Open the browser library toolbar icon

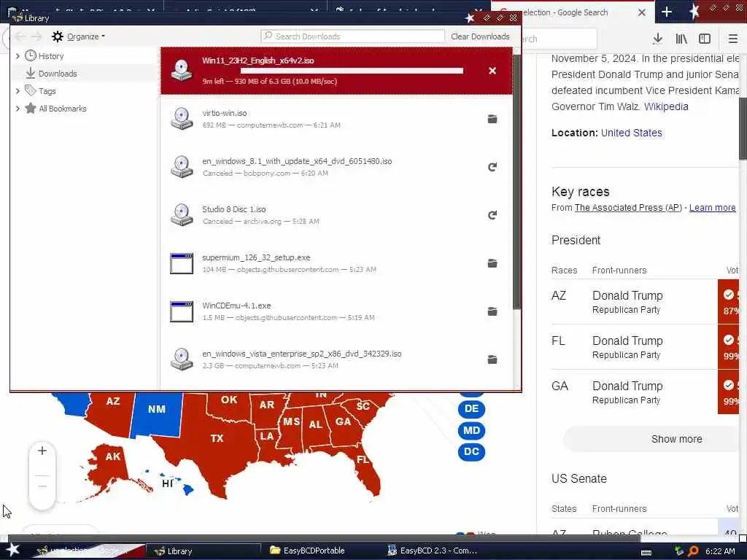pos(681,39)
